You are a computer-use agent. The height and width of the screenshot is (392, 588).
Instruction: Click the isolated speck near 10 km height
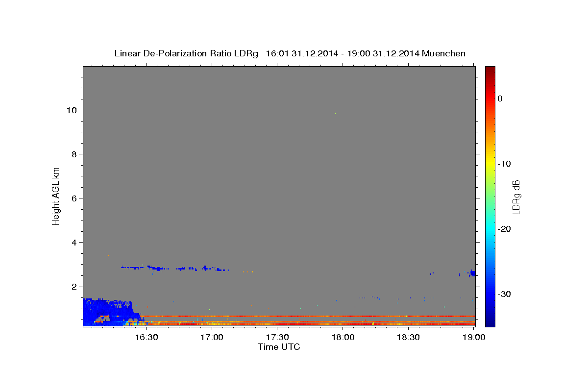[x=335, y=113]
